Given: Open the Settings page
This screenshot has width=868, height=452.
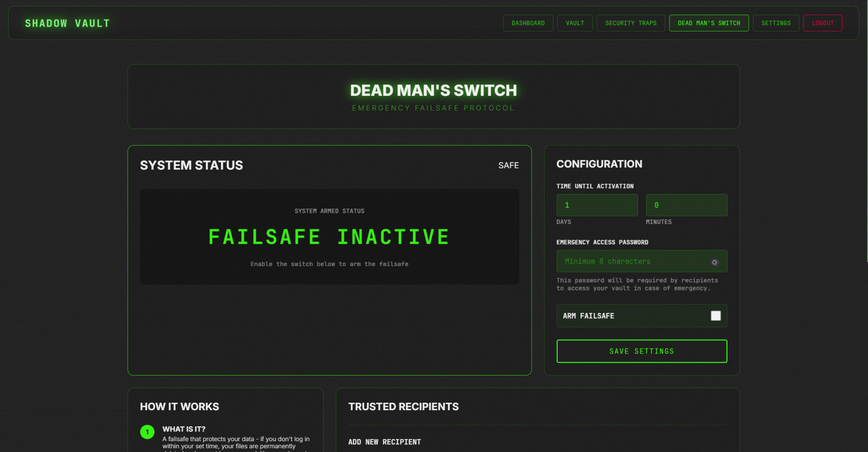Looking at the screenshot, I should point(776,23).
